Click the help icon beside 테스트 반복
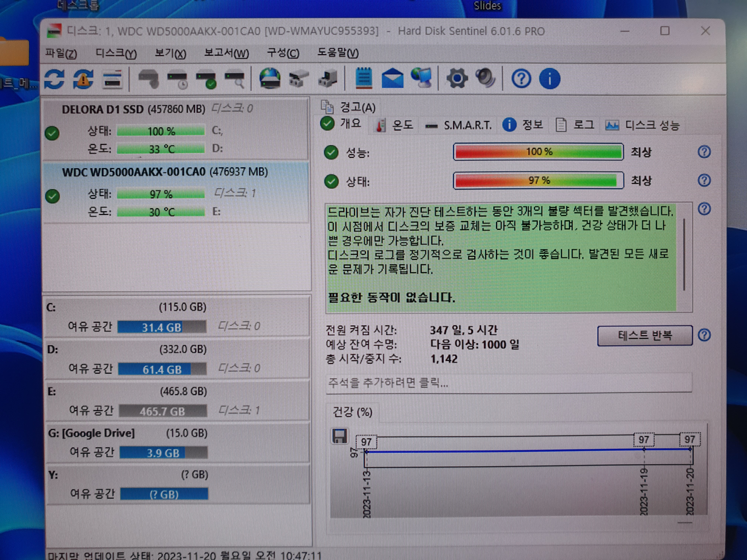This screenshot has height=560, width=747. tap(704, 335)
